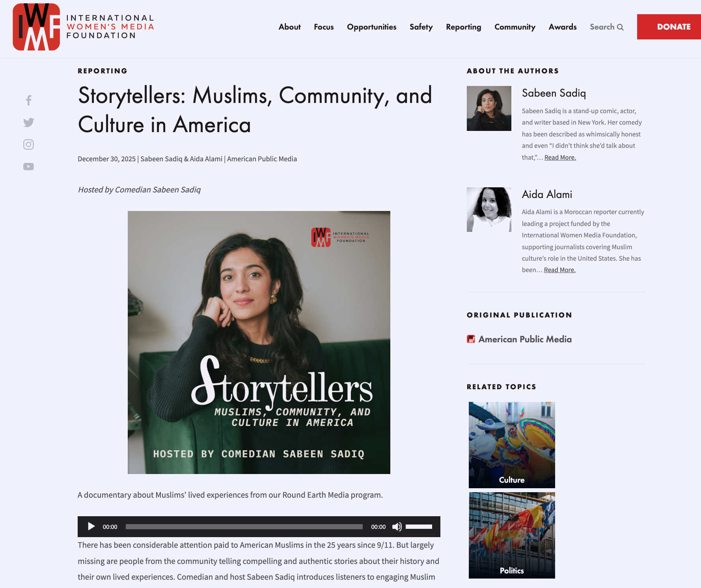Mute the audio player speaker icon
Screen dimensions: 701x588
point(397,526)
